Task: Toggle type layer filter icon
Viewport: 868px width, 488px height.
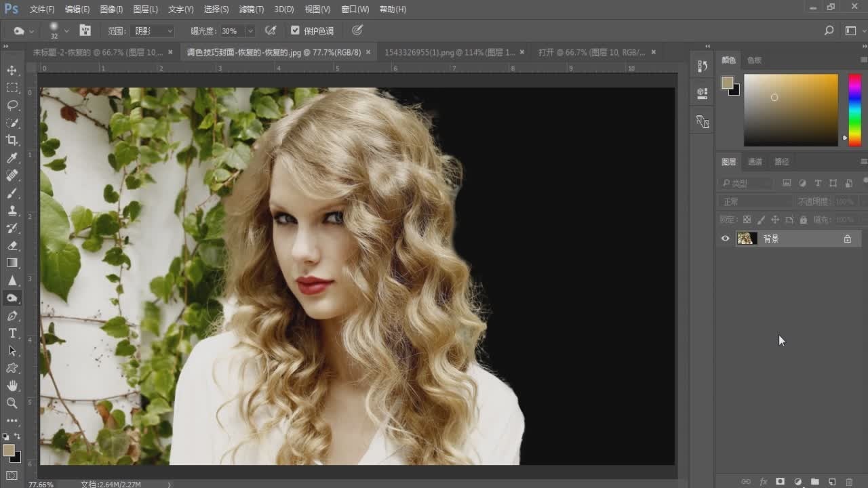Action: (x=818, y=183)
